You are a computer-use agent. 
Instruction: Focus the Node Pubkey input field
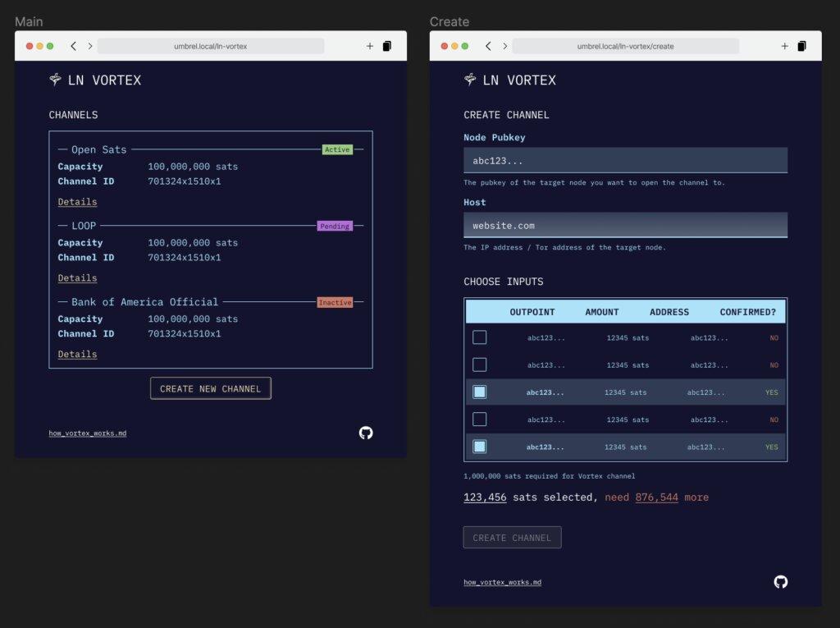tap(625, 161)
